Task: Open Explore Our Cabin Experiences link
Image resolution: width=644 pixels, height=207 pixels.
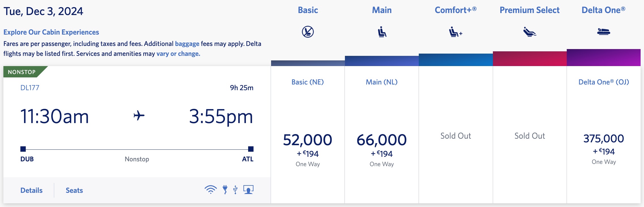Action: tap(51, 32)
